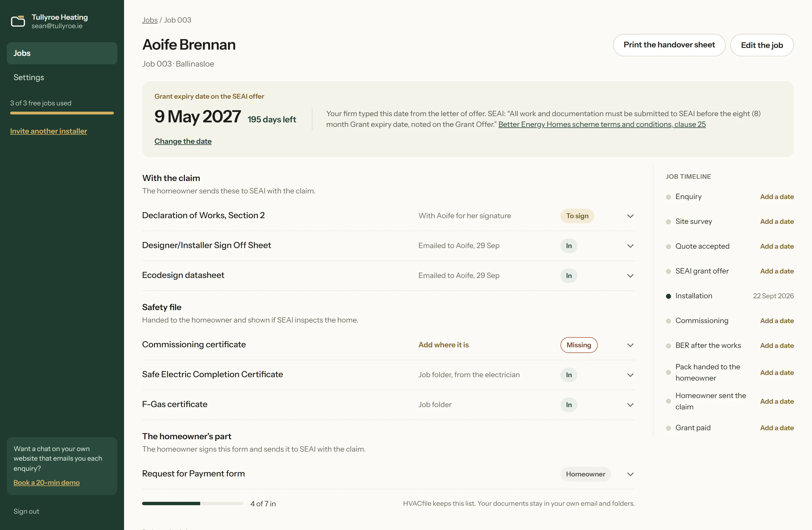
Task: Click the Installation timeline marker dot
Action: [x=668, y=296]
